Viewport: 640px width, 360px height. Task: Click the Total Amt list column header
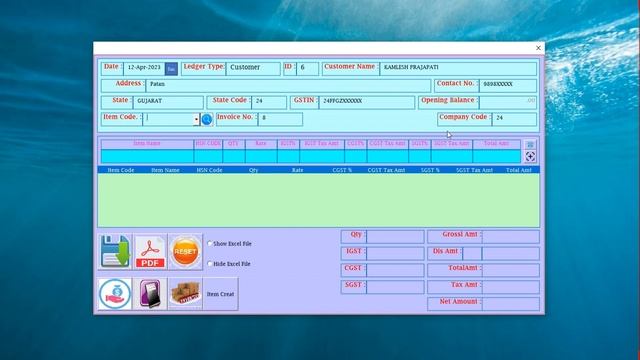(519, 170)
